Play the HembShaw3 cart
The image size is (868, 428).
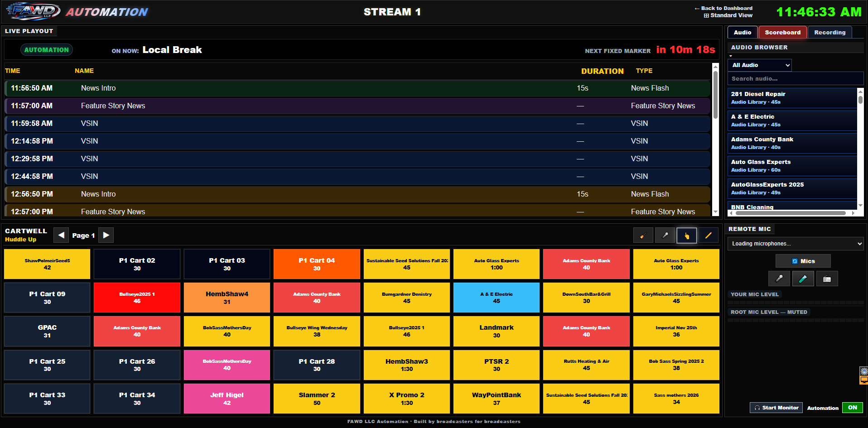(x=407, y=365)
